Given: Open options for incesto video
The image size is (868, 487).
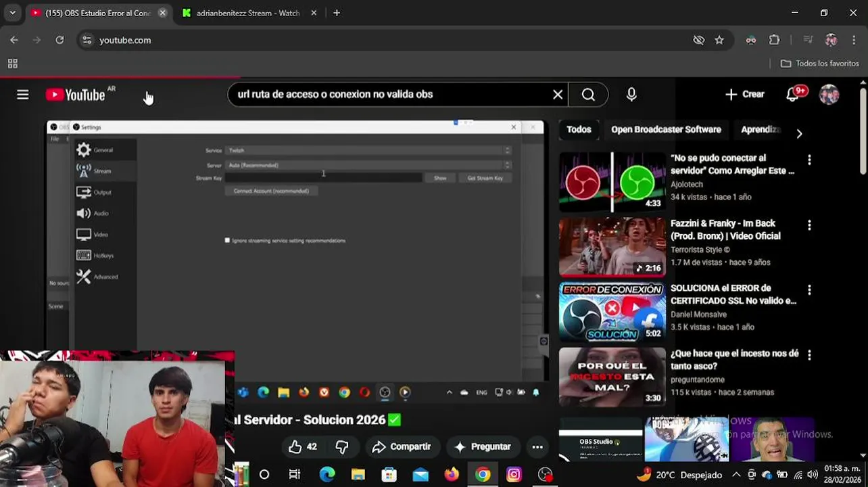Looking at the screenshot, I should [x=809, y=355].
